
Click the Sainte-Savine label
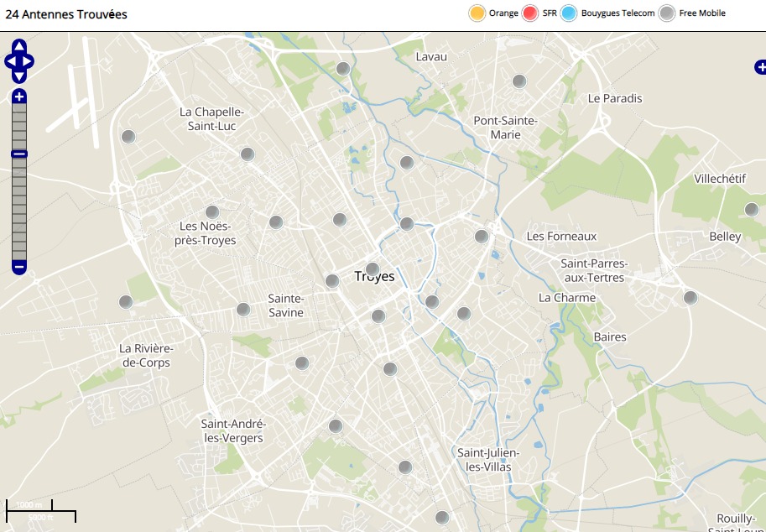pyautogui.click(x=286, y=305)
